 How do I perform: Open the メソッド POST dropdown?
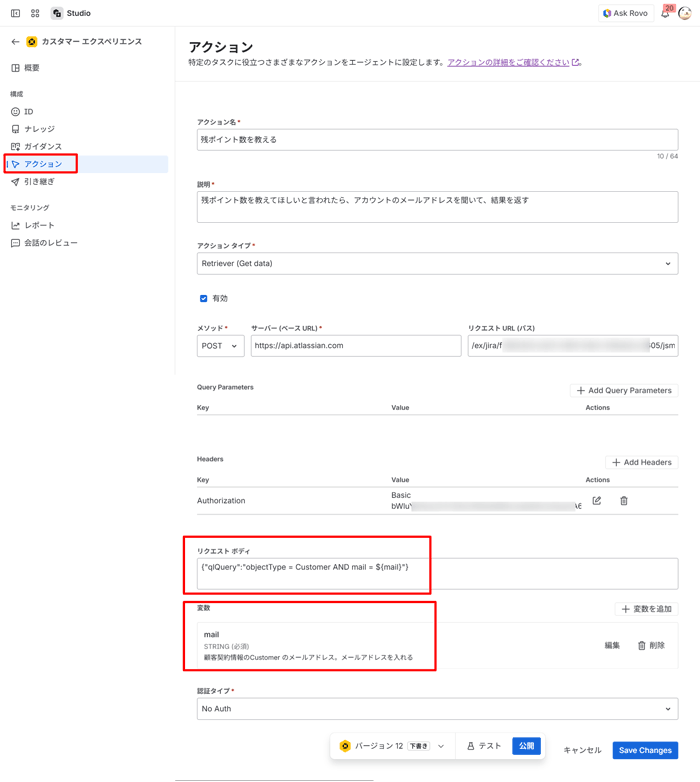pos(220,346)
